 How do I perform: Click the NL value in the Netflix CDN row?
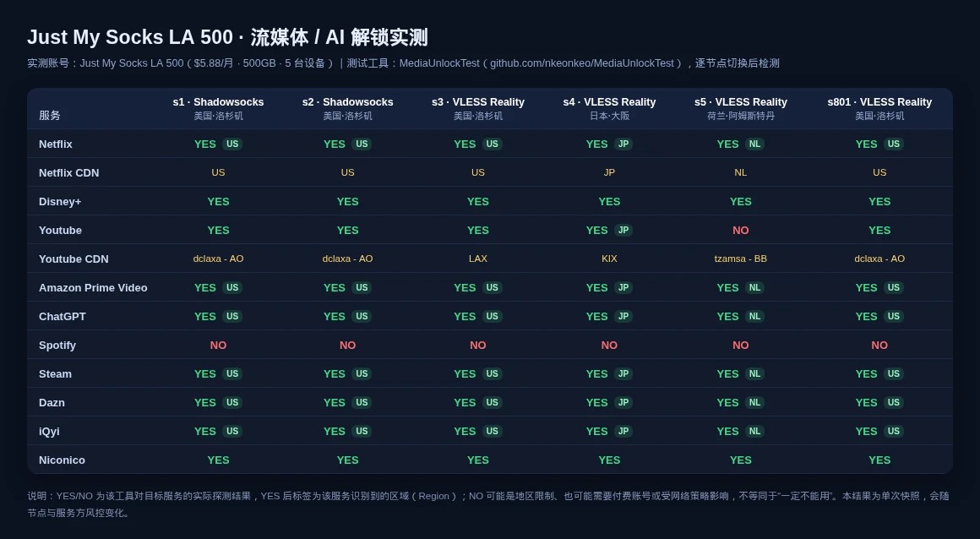[741, 172]
